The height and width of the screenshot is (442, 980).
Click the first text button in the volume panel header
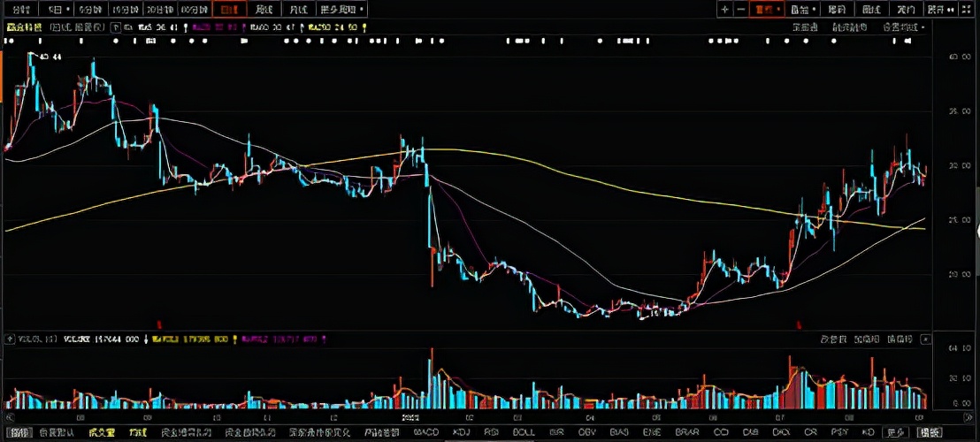[x=834, y=339]
